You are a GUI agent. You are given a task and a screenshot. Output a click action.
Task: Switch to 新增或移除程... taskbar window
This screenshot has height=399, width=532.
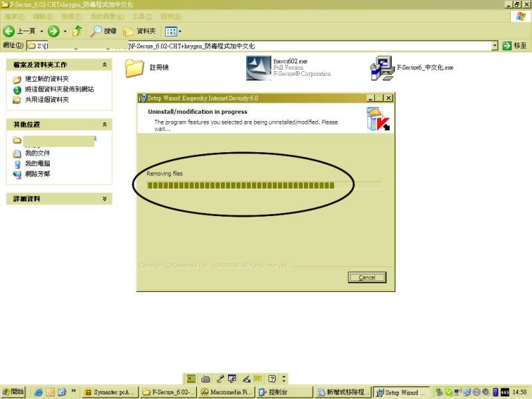(x=342, y=392)
